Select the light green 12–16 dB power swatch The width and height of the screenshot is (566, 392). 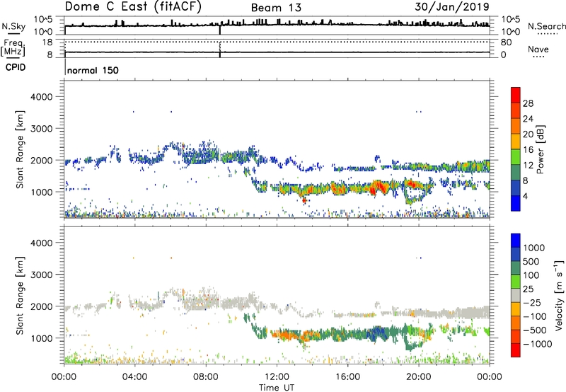[516, 156]
